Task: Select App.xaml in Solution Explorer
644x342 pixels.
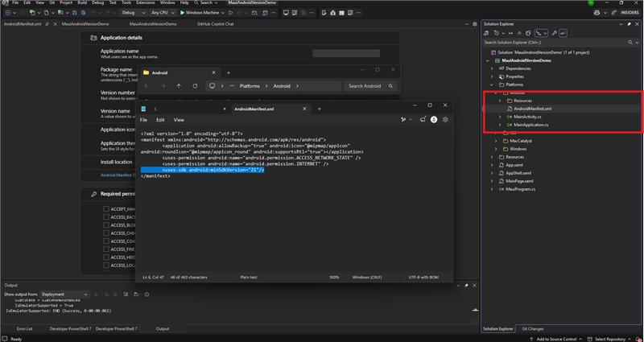Action: point(514,165)
